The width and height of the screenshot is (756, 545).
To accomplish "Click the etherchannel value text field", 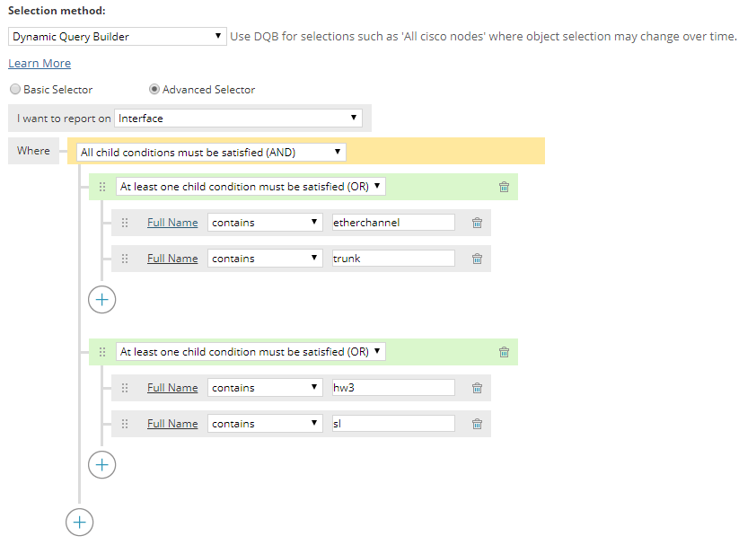I will tap(393, 223).
